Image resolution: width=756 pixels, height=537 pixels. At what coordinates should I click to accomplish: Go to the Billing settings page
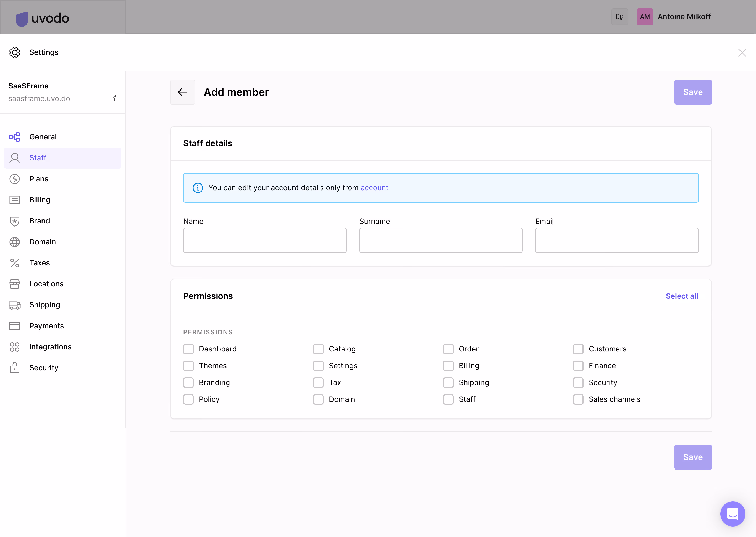tap(63, 200)
